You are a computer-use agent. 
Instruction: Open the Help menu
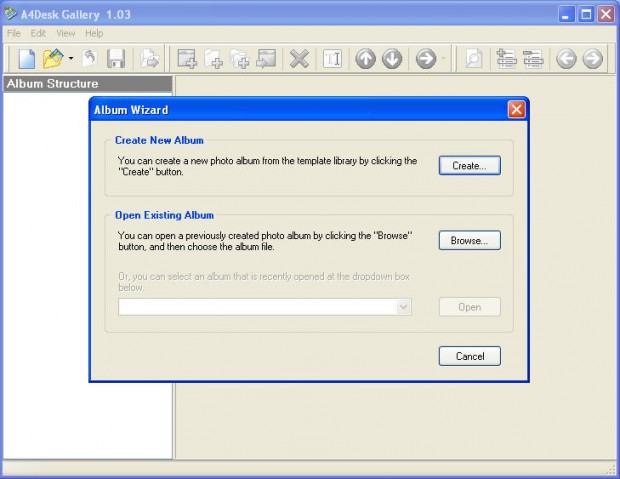[94, 33]
